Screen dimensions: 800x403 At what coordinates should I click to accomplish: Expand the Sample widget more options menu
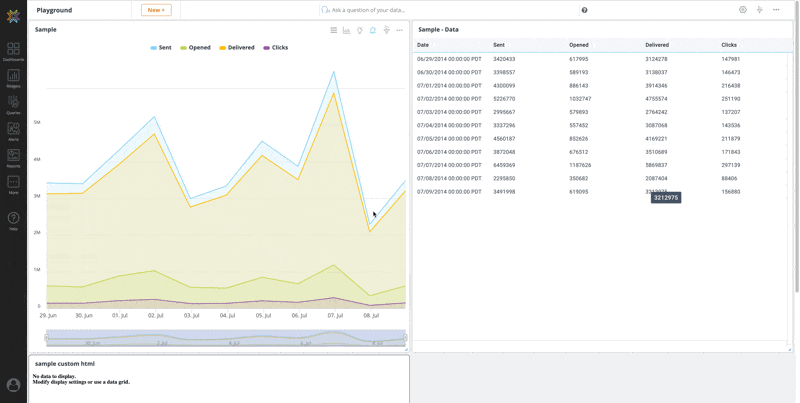400,30
